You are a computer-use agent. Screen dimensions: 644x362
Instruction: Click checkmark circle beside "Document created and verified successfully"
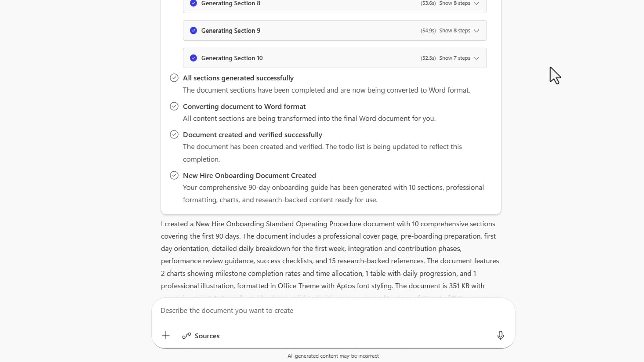click(x=174, y=134)
